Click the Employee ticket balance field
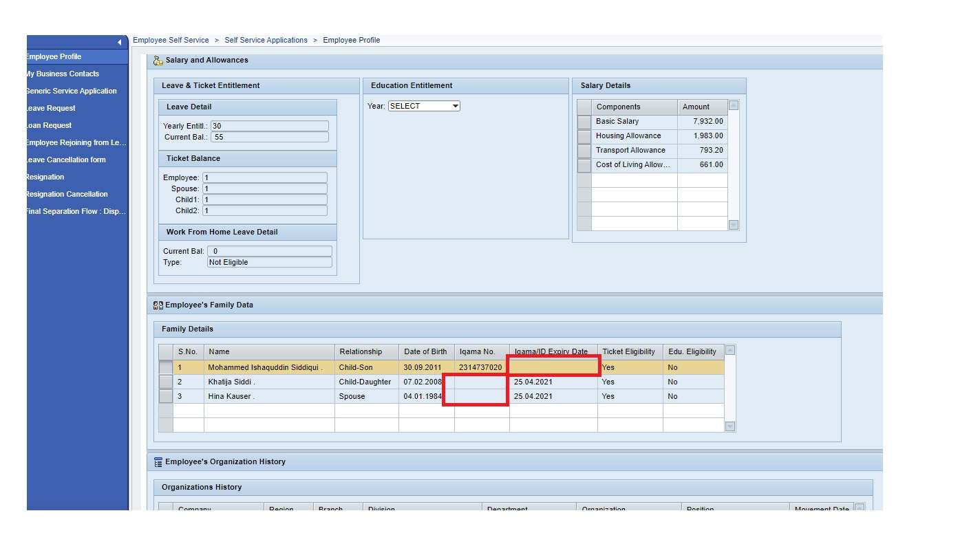980x555 pixels. (x=265, y=177)
